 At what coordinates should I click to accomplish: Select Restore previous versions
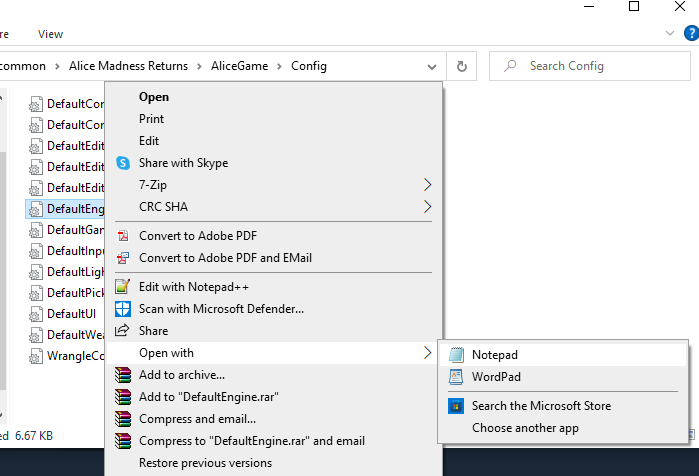point(205,463)
